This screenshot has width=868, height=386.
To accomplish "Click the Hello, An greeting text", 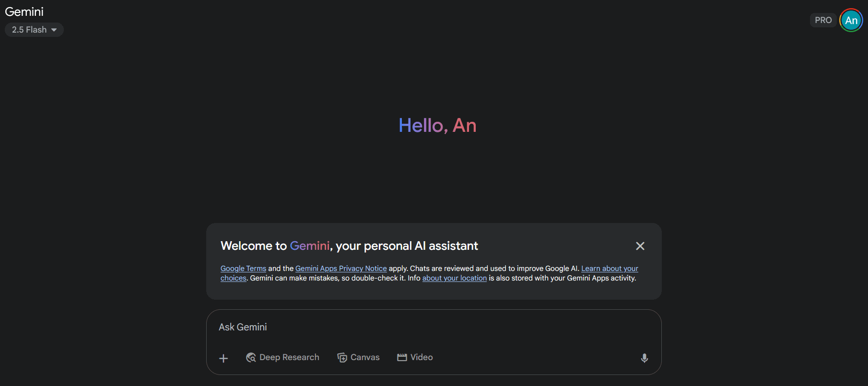I will tap(437, 126).
